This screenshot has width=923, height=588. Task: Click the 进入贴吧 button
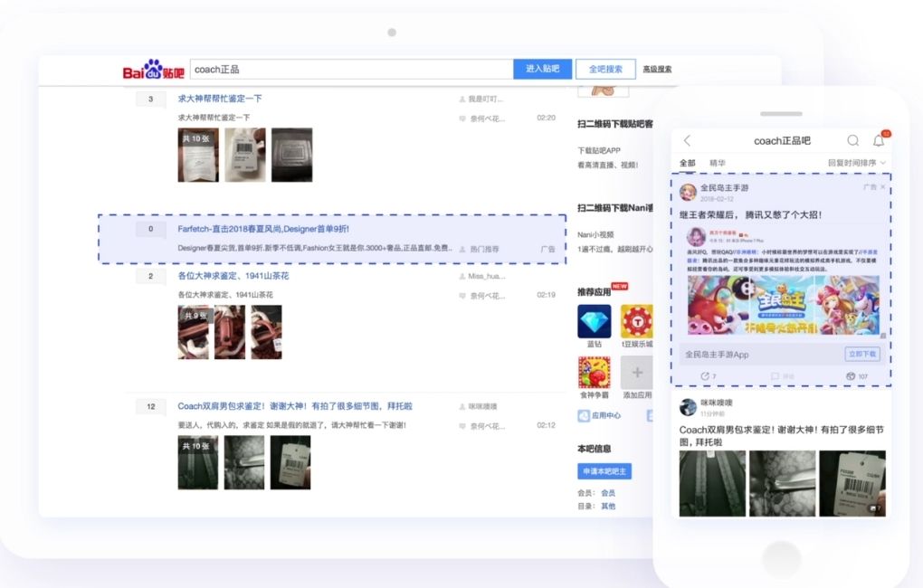click(541, 69)
